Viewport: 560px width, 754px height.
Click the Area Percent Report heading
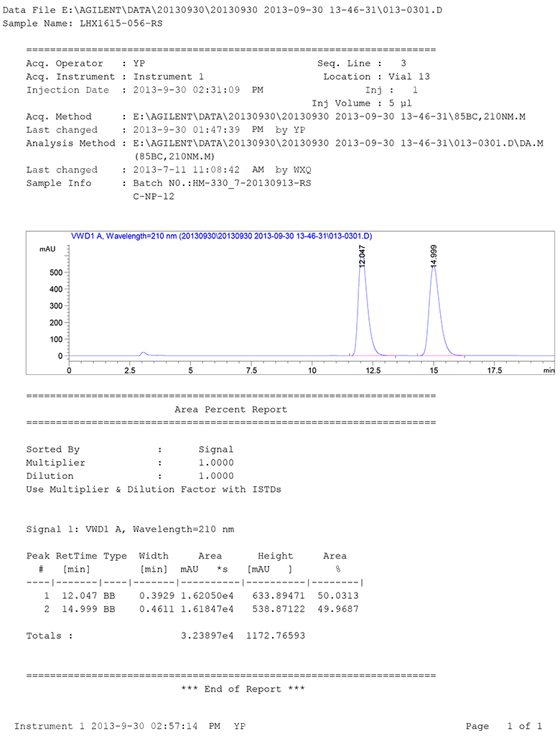[230, 409]
